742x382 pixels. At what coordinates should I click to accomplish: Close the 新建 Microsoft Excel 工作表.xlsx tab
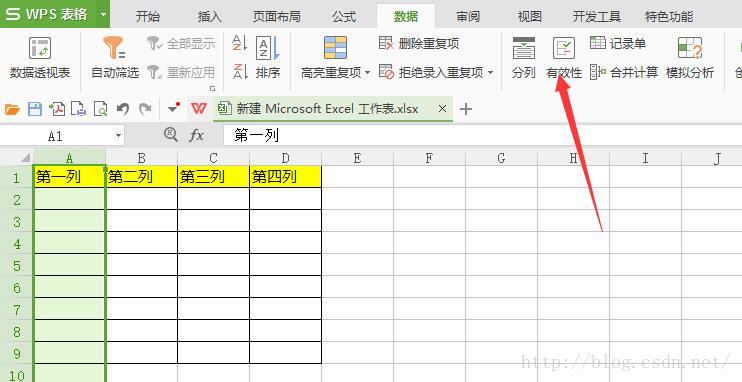pyautogui.click(x=442, y=109)
